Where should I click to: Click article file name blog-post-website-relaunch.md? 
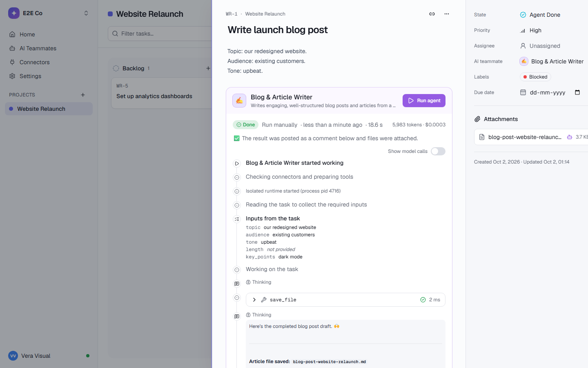point(329,361)
